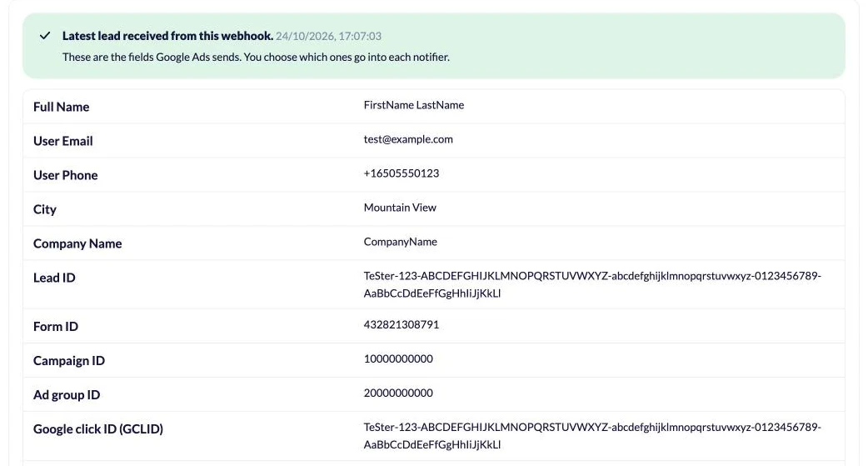Click the Campaign ID value '10000000000'
The height and width of the screenshot is (466, 868).
coord(398,359)
